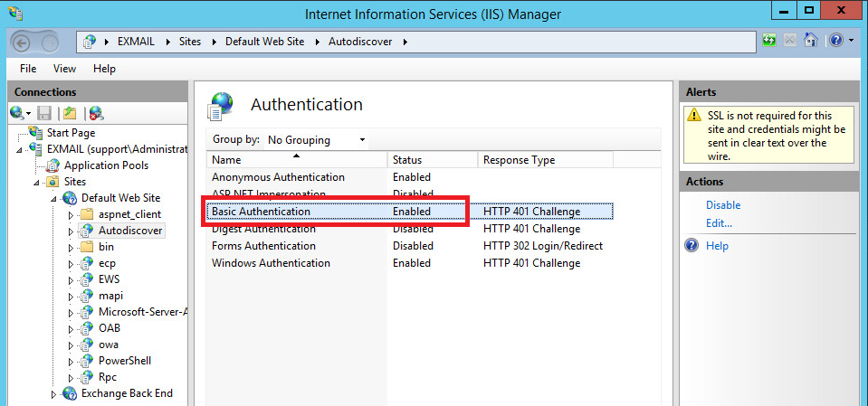Click the ecp application icon
This screenshot has width=868, height=406.
[x=88, y=263]
